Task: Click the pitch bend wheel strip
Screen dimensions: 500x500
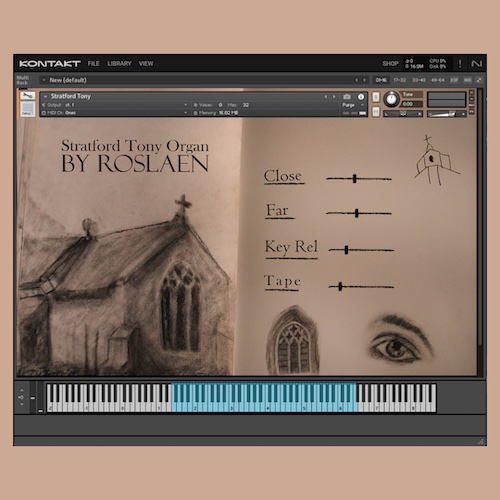Action: click(33, 398)
